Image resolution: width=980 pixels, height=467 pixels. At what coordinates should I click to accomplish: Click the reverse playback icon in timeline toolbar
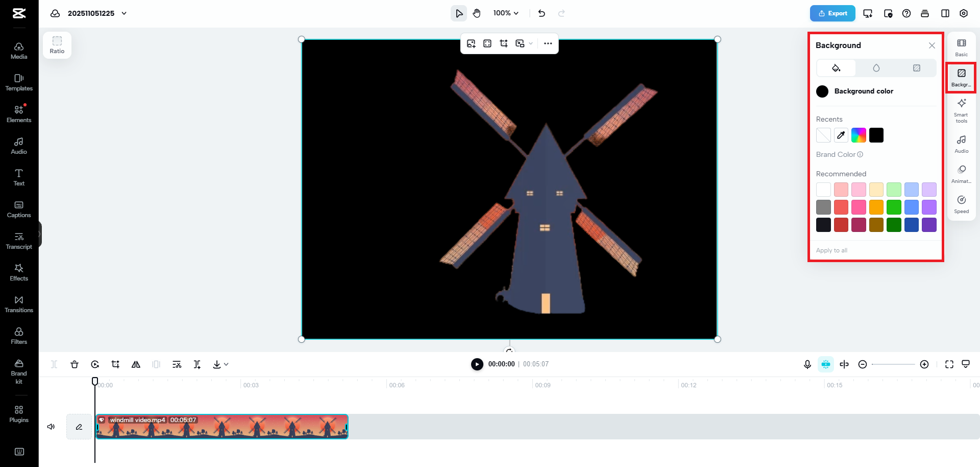point(95,364)
